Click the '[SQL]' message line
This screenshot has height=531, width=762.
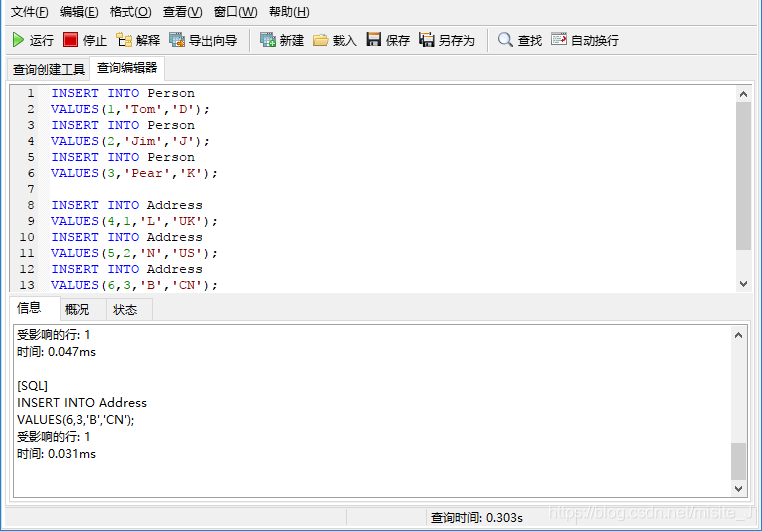pos(33,386)
